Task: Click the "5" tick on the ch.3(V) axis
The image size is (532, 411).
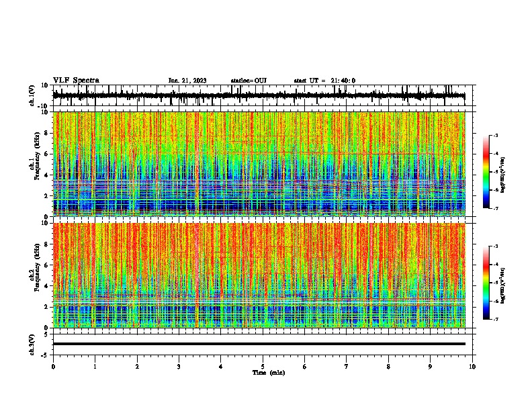Action: tap(46, 334)
